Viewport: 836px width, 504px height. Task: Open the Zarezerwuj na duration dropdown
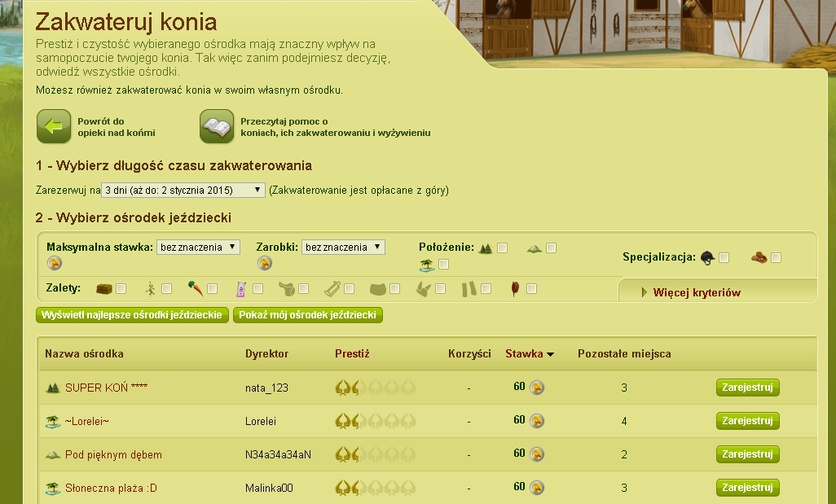click(x=183, y=191)
